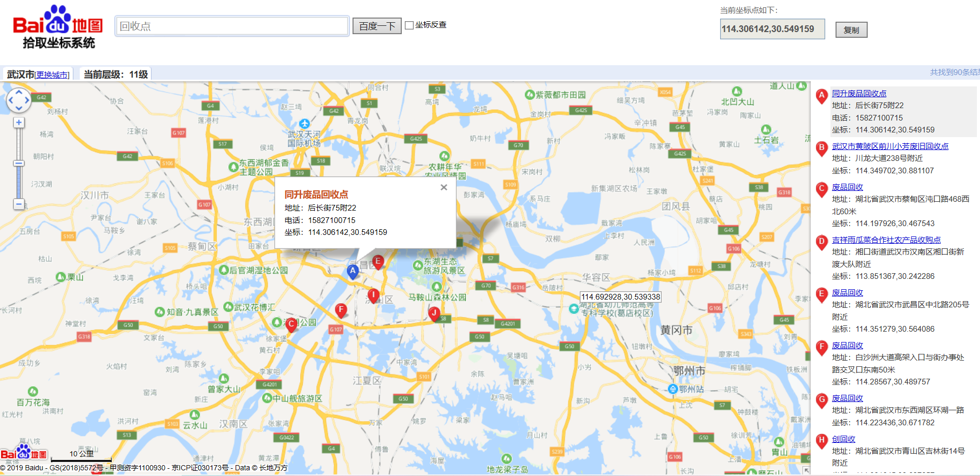Select the red C marker on the map

pos(291,324)
